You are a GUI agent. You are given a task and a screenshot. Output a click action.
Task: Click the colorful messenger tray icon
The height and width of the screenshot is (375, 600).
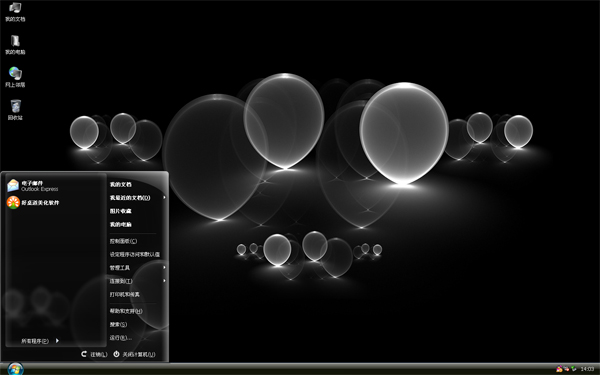559,368
